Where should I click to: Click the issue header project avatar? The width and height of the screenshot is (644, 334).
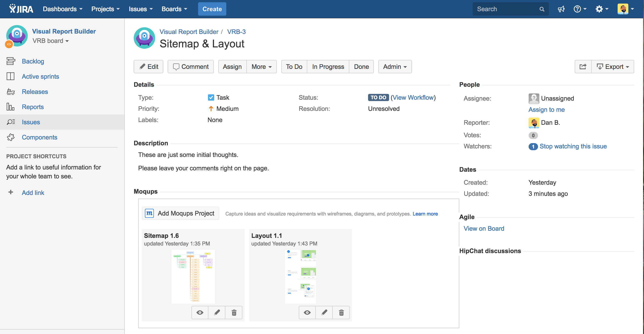coord(144,38)
